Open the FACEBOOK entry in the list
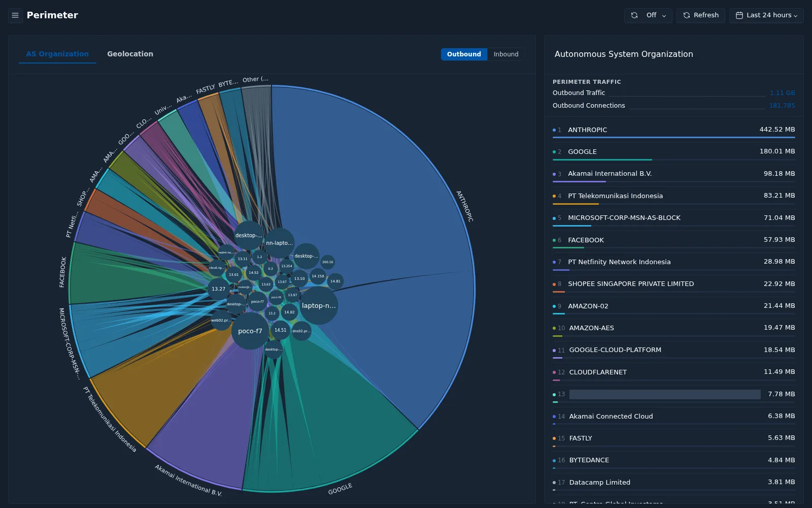 coord(674,240)
